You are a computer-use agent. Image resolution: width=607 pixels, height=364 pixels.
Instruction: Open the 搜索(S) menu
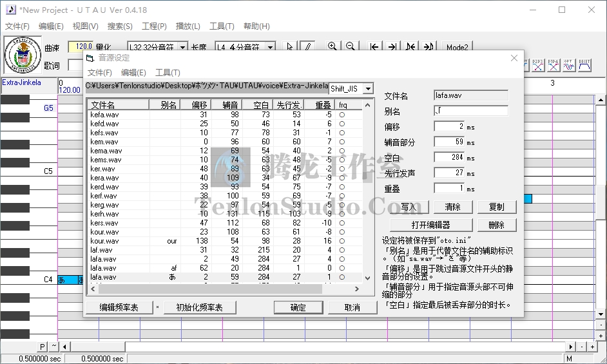point(120,26)
